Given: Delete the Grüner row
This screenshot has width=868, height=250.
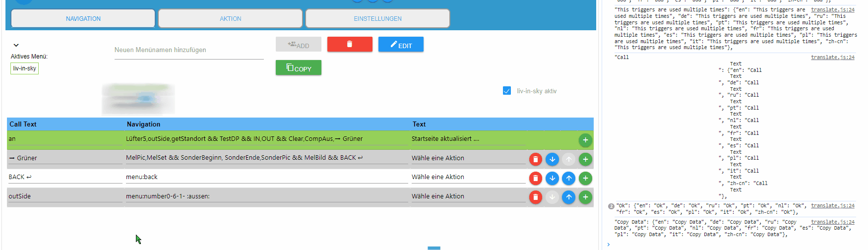Looking at the screenshot, I should click(536, 159).
